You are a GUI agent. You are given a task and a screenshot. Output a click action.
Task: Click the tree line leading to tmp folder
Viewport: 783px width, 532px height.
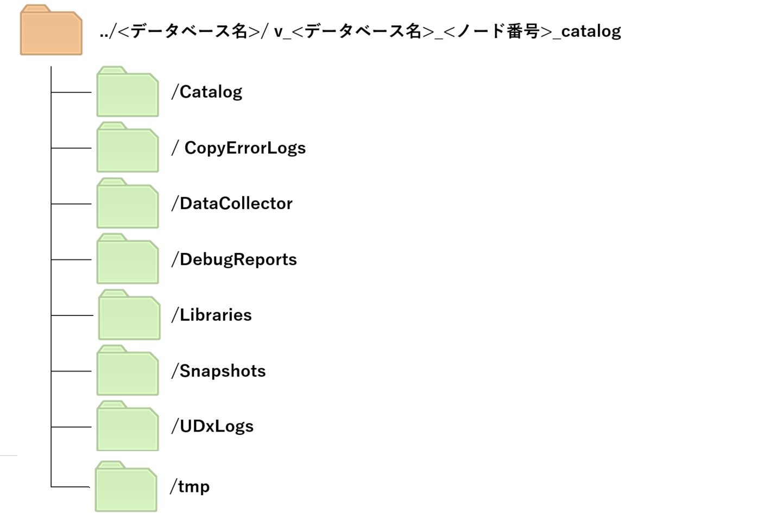pos(70,487)
